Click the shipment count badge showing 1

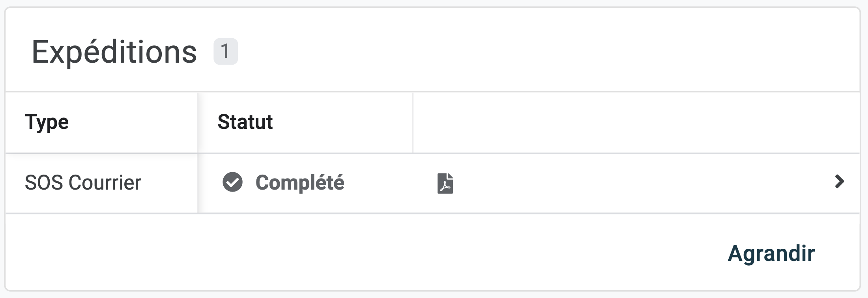tap(225, 51)
